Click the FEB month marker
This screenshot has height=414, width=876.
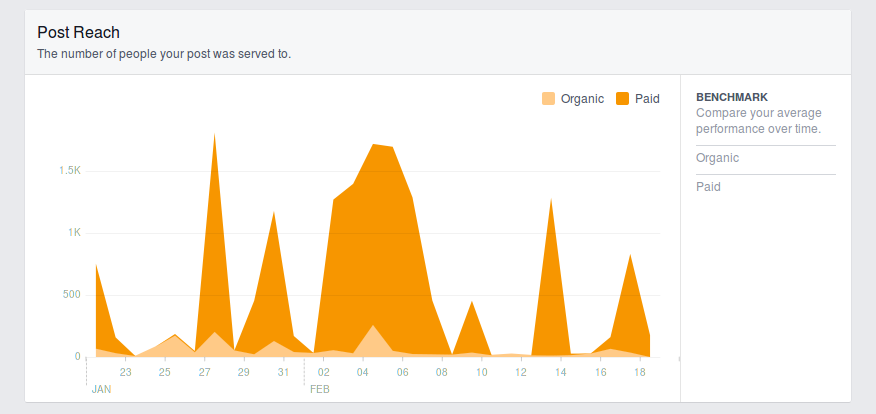(x=320, y=389)
